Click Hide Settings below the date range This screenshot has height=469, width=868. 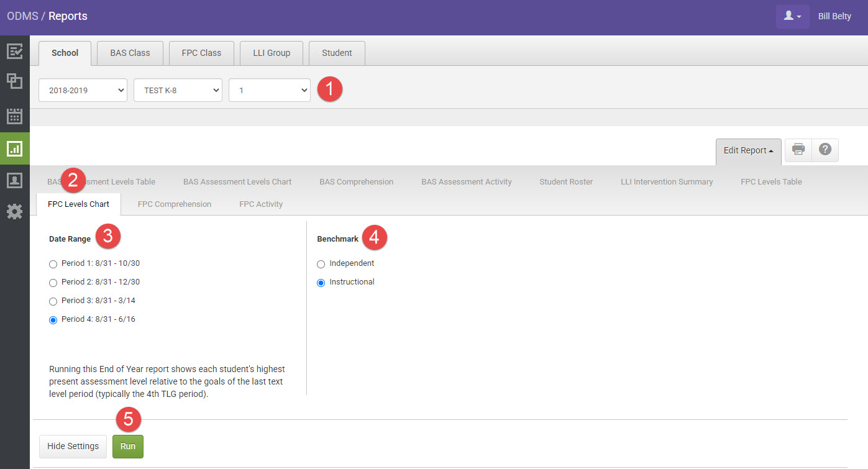tap(73, 446)
